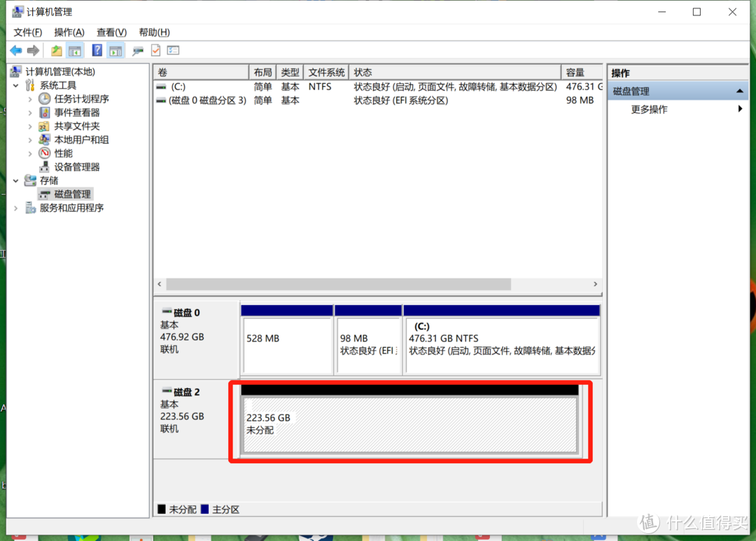Expand the 服务和应用程序 node
Viewport: 756px width, 541px height.
click(x=16, y=209)
